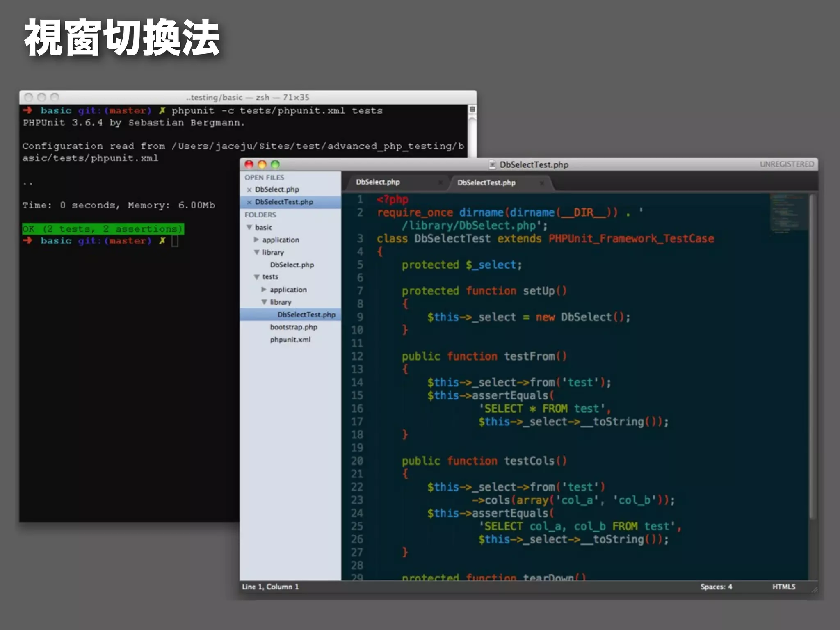Collapse the library folder under tests
Image resolution: width=840 pixels, height=630 pixels.
click(264, 302)
